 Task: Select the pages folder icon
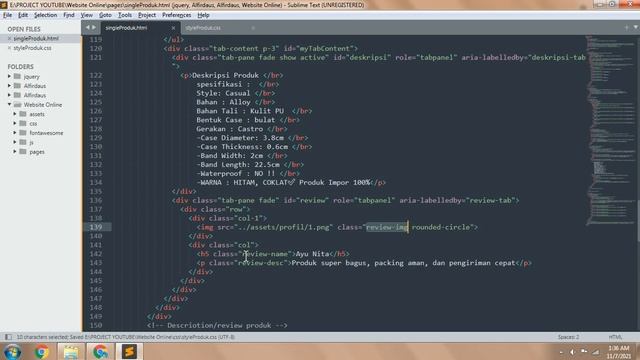pos(23,151)
